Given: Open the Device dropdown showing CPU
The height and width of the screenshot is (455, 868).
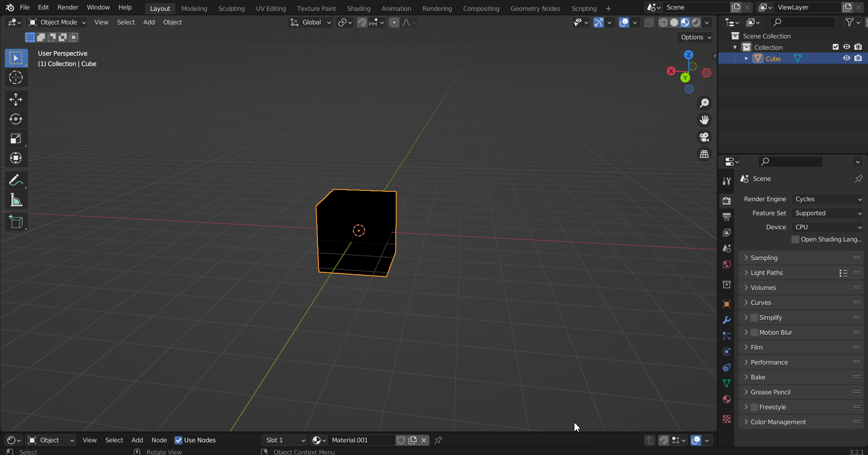Looking at the screenshot, I should pos(827,227).
